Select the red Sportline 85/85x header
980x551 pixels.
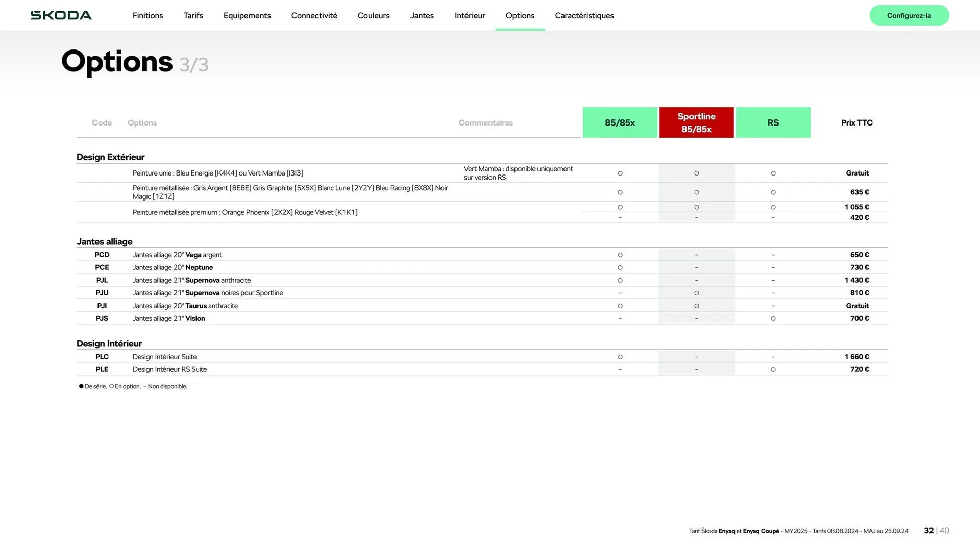click(x=696, y=122)
